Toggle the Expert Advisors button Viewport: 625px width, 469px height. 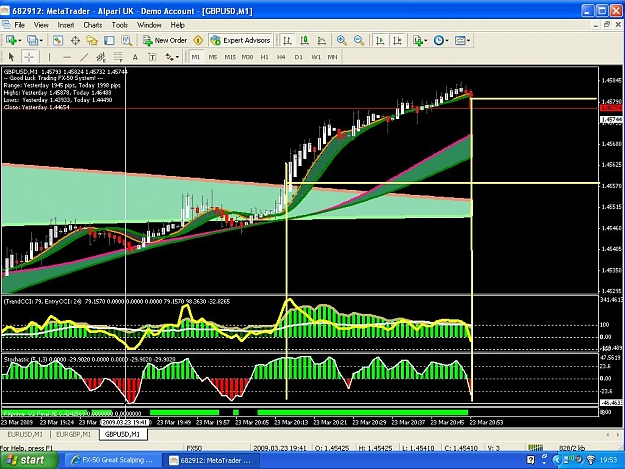pos(240,40)
